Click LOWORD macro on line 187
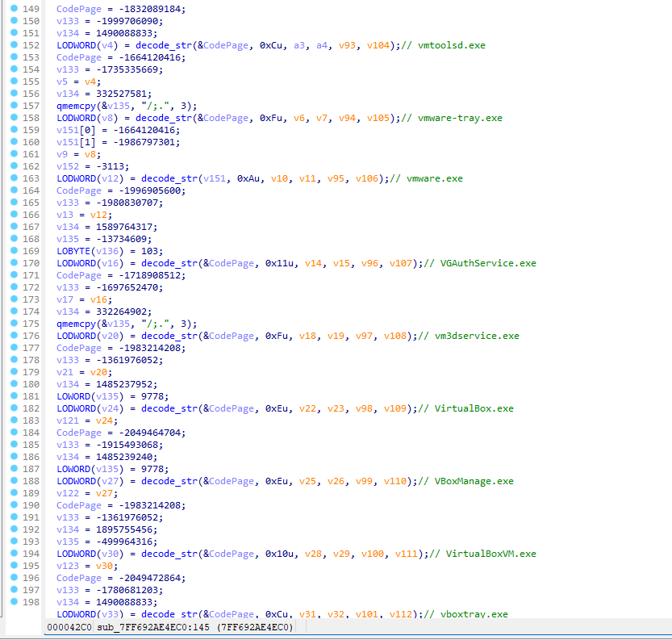This screenshot has width=672, height=640. (73, 469)
